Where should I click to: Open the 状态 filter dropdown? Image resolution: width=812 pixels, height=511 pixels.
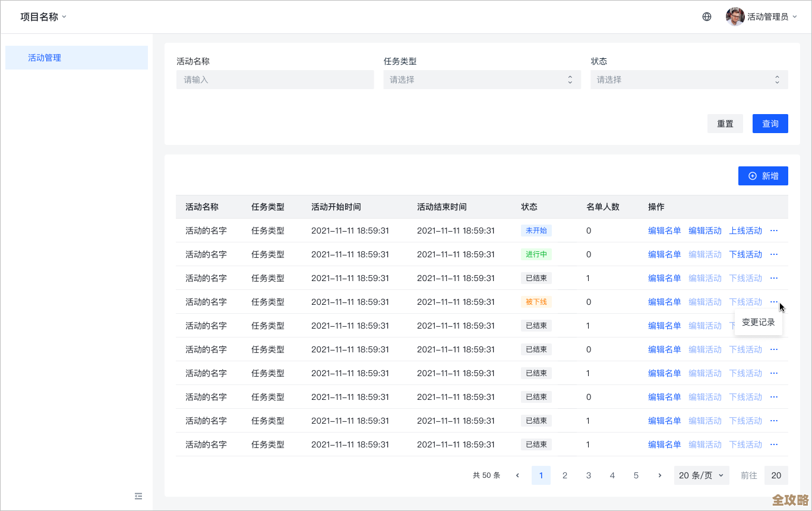coord(688,79)
